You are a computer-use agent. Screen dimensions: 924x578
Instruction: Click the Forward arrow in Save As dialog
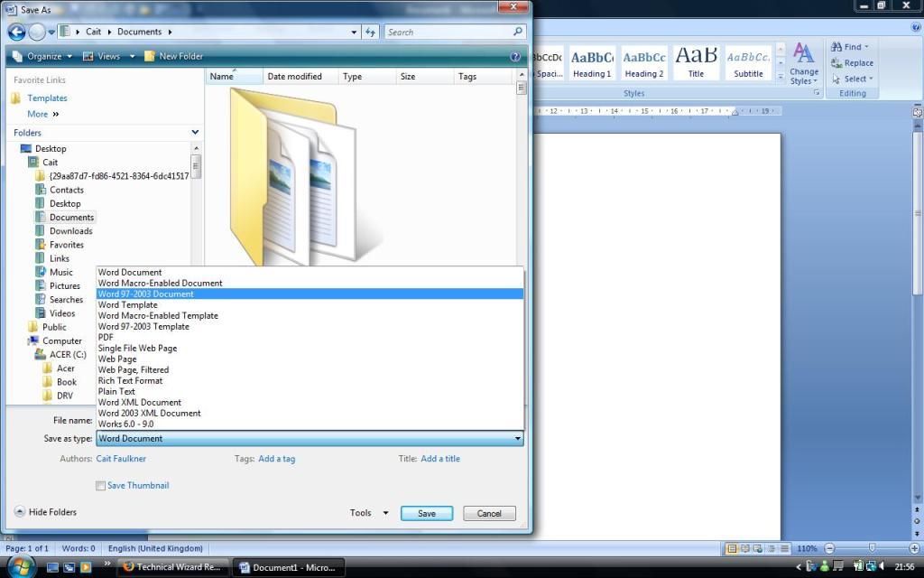tap(36, 32)
